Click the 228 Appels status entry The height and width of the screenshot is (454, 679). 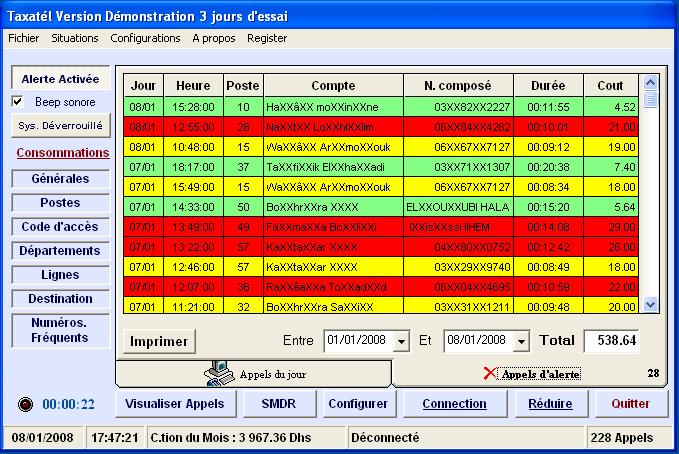[630, 438]
